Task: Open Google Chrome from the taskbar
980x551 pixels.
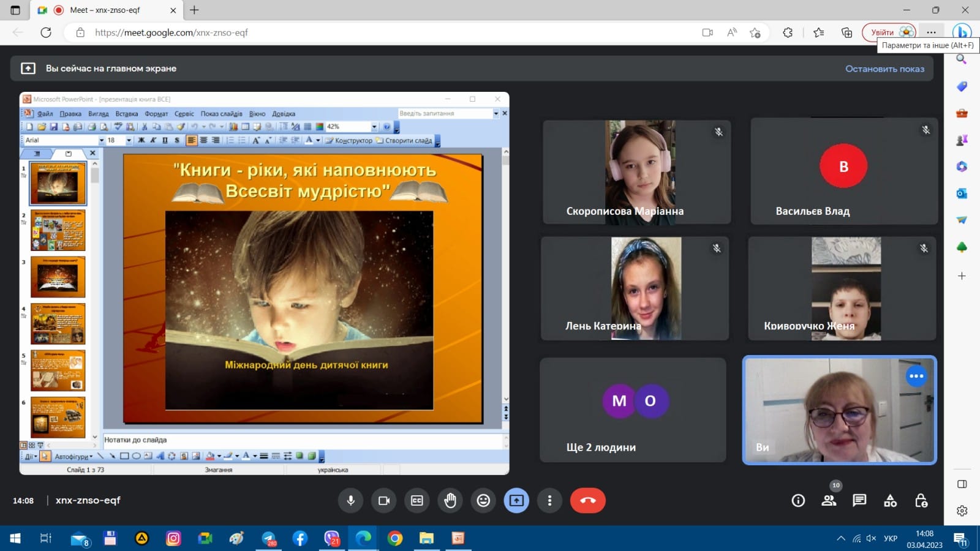Action: [x=395, y=538]
